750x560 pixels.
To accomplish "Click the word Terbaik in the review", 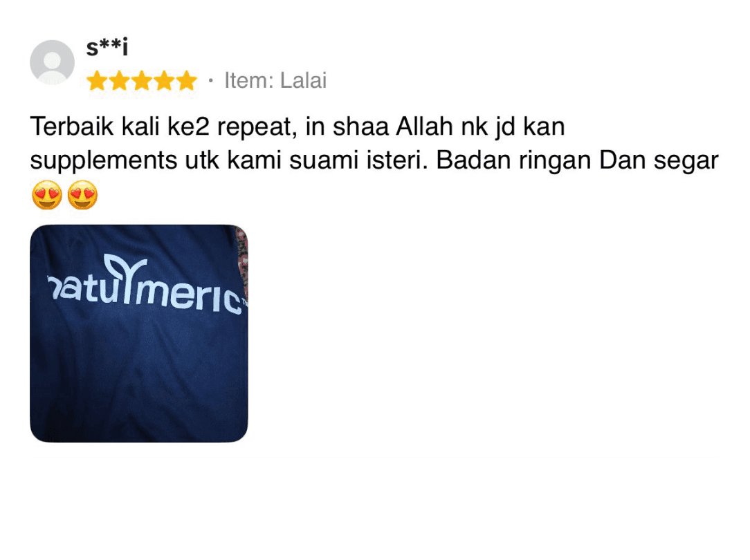I will tap(72, 127).
